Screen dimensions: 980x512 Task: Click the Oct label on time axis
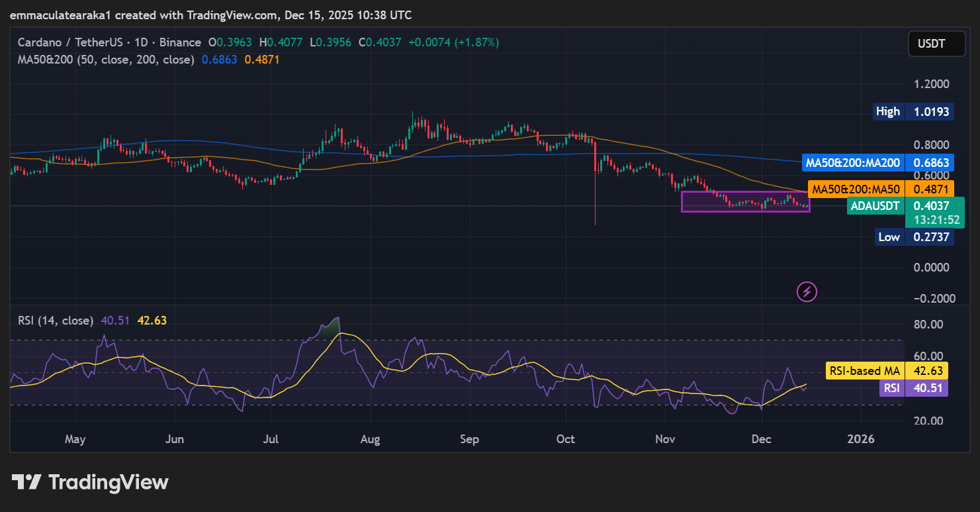point(566,439)
